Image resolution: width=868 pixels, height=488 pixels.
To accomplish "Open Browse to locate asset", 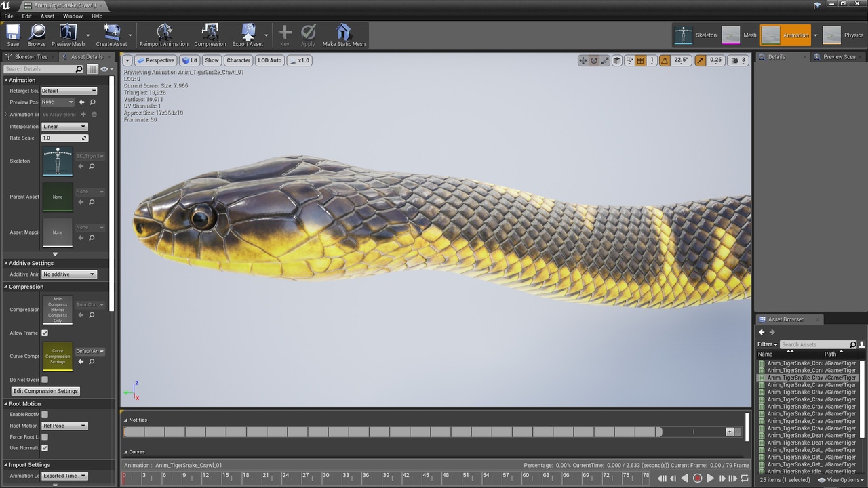I will [37, 35].
